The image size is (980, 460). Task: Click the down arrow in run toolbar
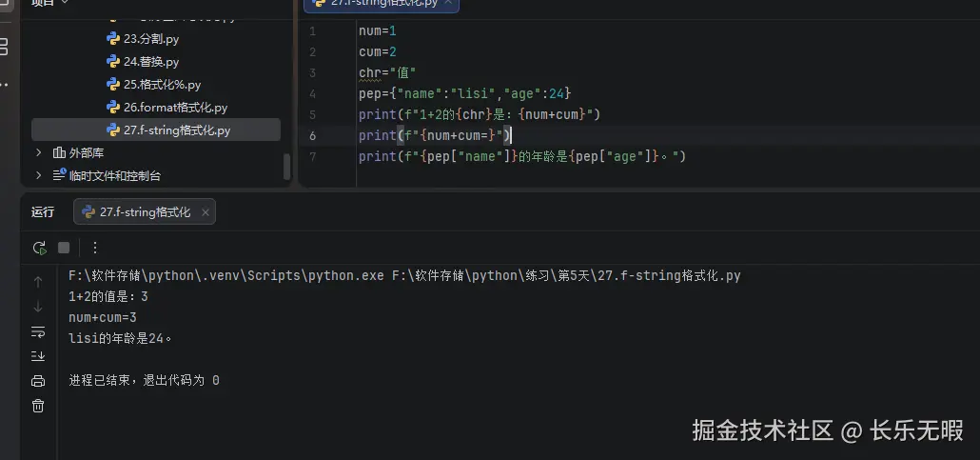click(x=38, y=306)
